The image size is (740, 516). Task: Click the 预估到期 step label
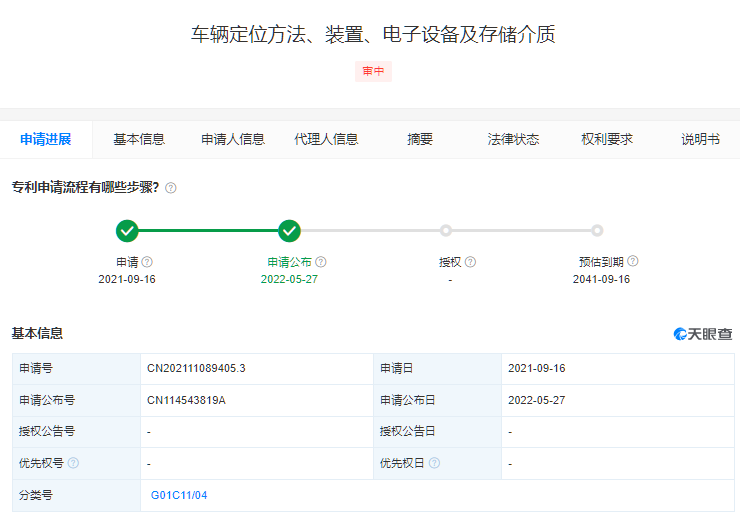click(x=601, y=262)
